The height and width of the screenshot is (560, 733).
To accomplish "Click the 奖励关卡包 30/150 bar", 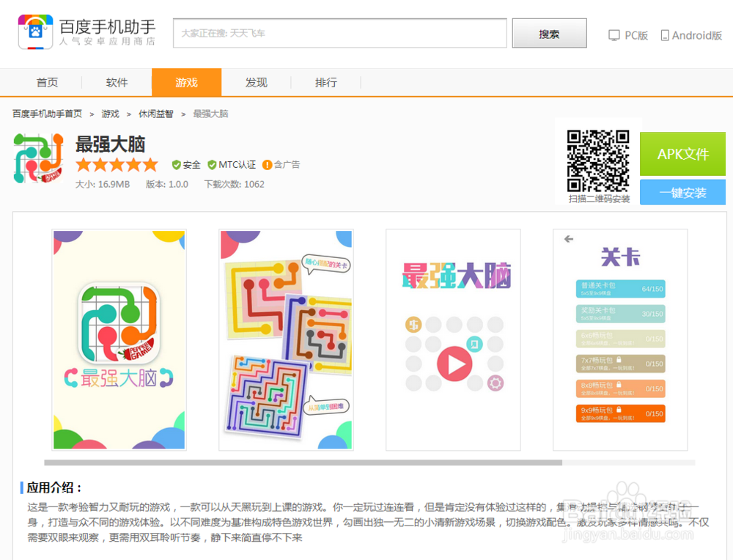I will 620,314.
